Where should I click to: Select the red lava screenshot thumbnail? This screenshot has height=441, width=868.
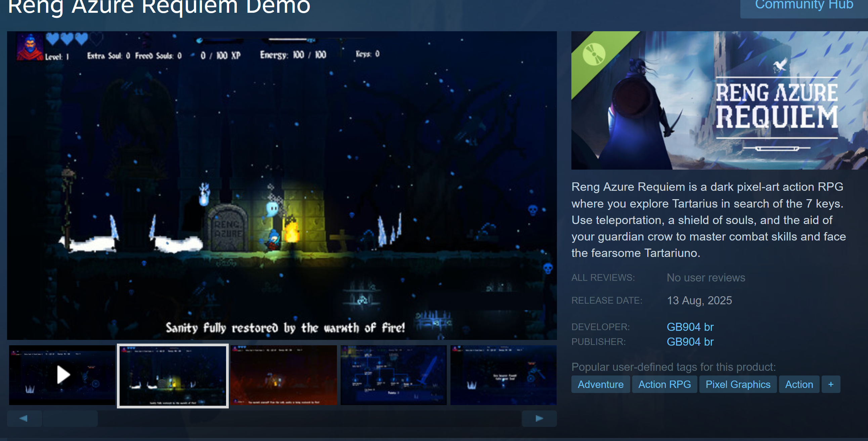[x=284, y=375]
